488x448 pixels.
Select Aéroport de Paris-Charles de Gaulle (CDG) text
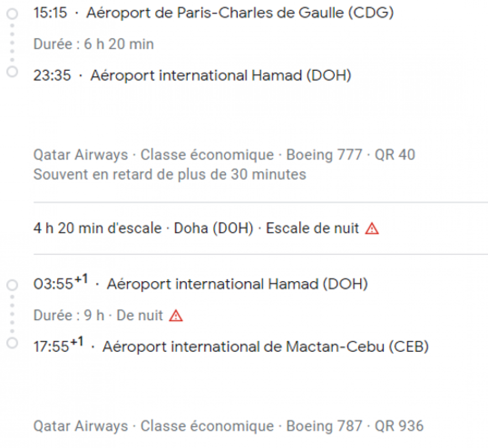240,13
